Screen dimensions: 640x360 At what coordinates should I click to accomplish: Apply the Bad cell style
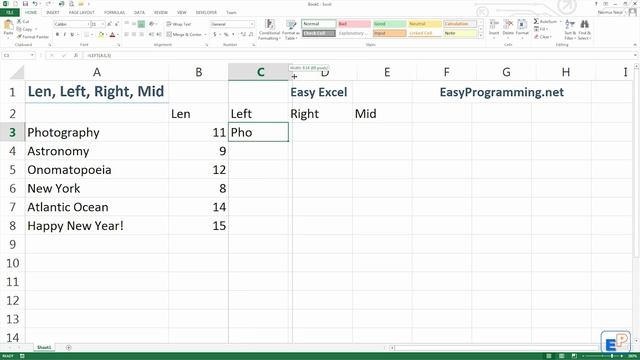[354, 24]
